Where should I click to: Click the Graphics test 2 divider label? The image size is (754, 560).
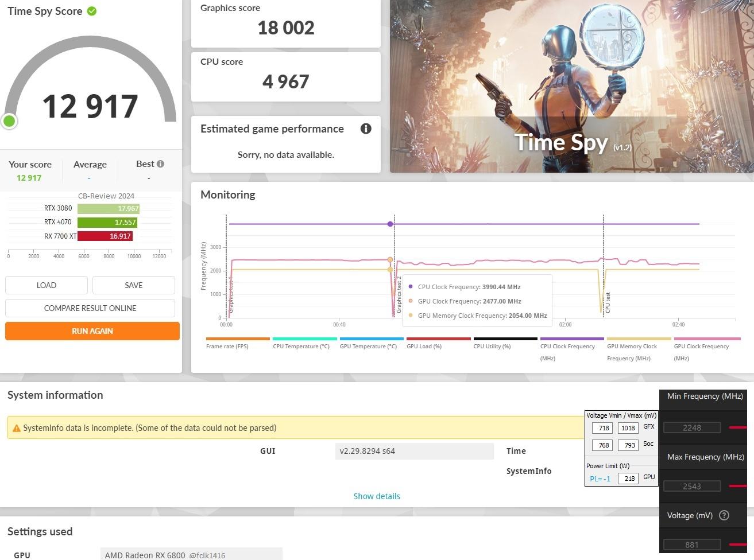coord(399,295)
